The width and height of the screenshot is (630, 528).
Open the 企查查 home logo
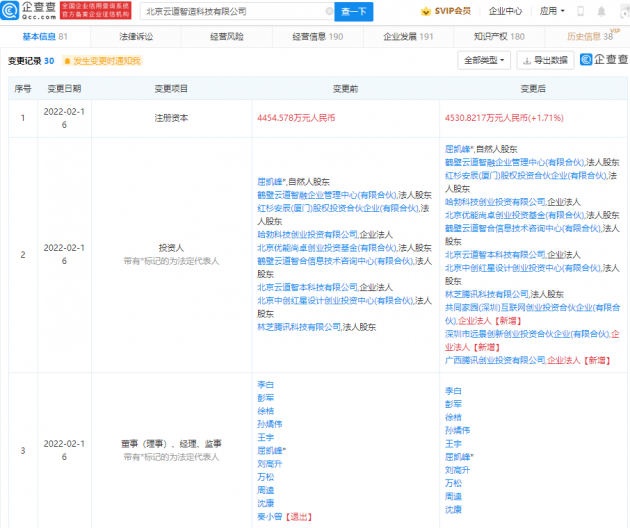(x=28, y=11)
